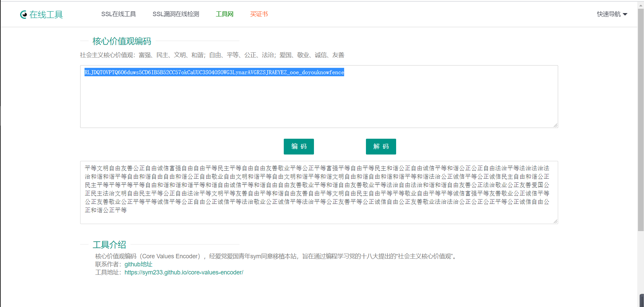The width and height of the screenshot is (644, 307).
Task: Expand the 快速导航 dropdown
Action: click(x=612, y=14)
